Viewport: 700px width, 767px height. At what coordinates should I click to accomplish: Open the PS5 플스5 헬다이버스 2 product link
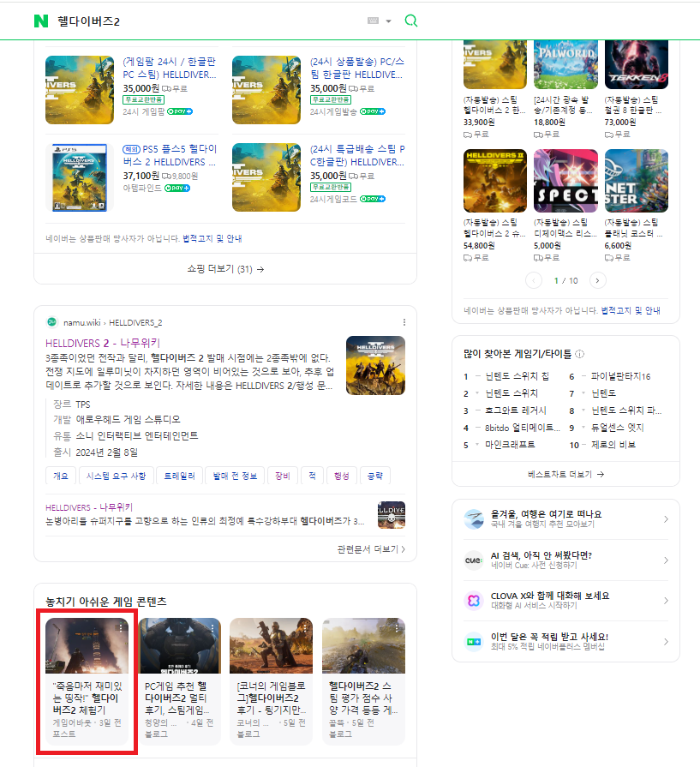170,155
